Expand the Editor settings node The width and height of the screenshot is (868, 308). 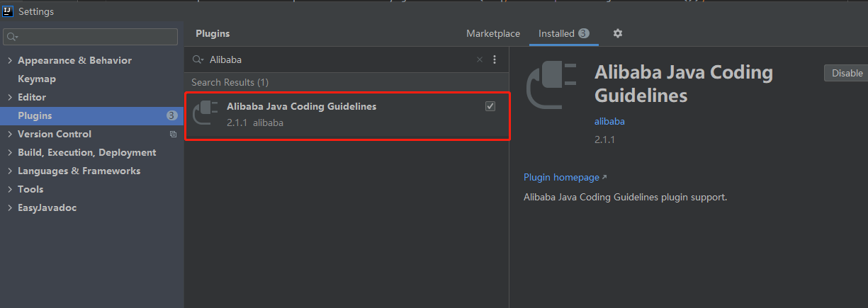click(9, 97)
